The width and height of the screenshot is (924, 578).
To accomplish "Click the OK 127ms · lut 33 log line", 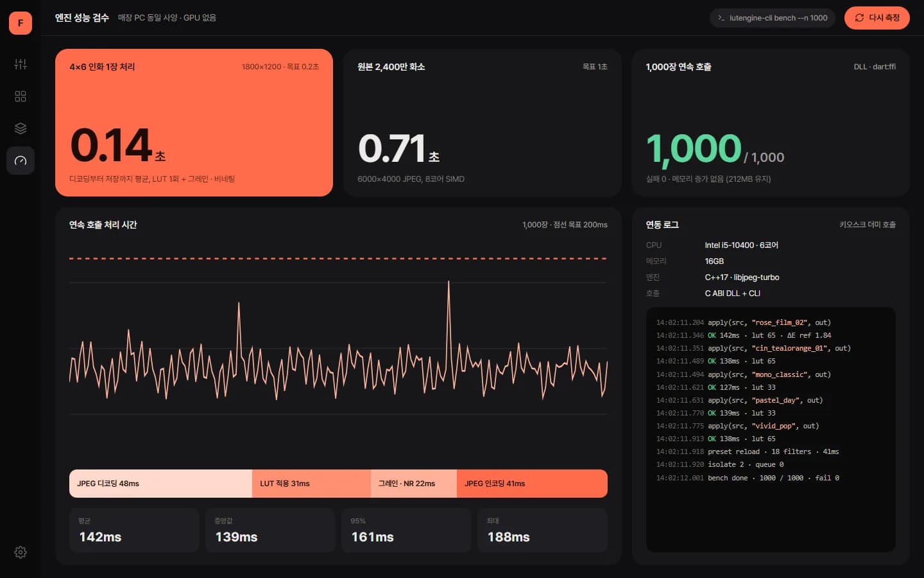I will click(715, 387).
